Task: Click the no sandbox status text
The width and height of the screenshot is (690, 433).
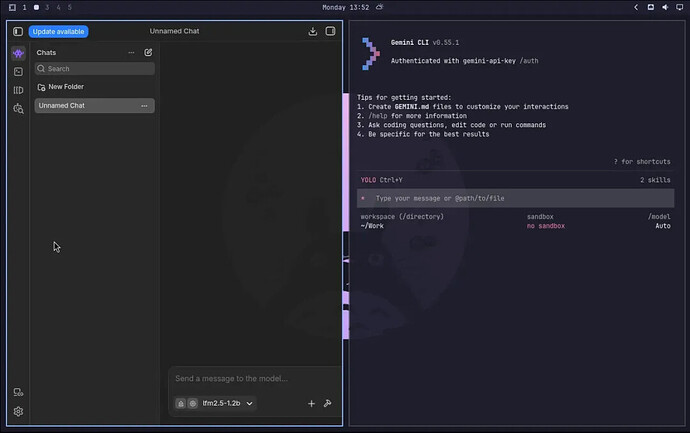Action: tap(546, 226)
